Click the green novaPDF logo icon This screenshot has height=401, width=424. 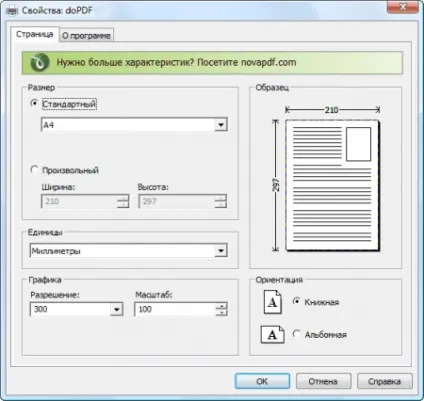tap(40, 63)
